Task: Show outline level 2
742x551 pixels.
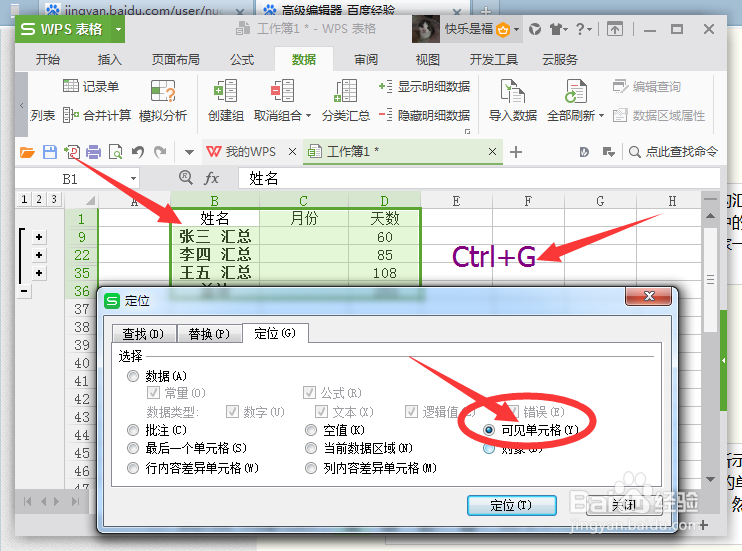Action: (x=39, y=199)
